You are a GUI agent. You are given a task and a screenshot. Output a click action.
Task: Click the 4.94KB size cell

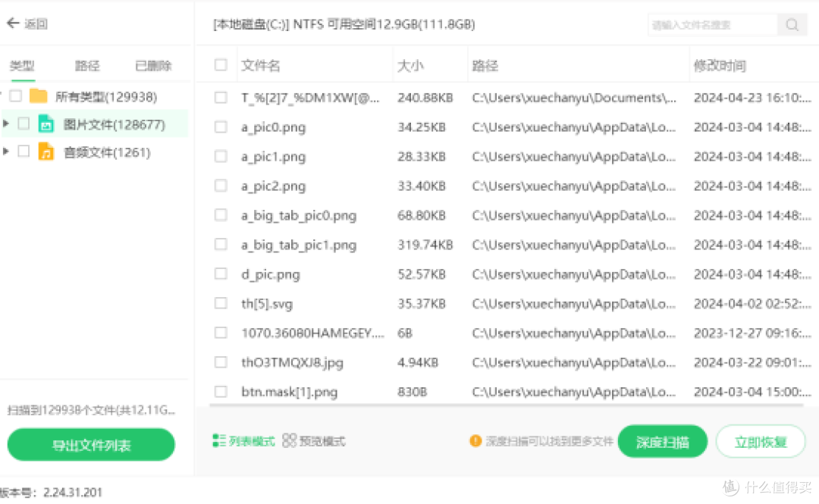(x=418, y=362)
